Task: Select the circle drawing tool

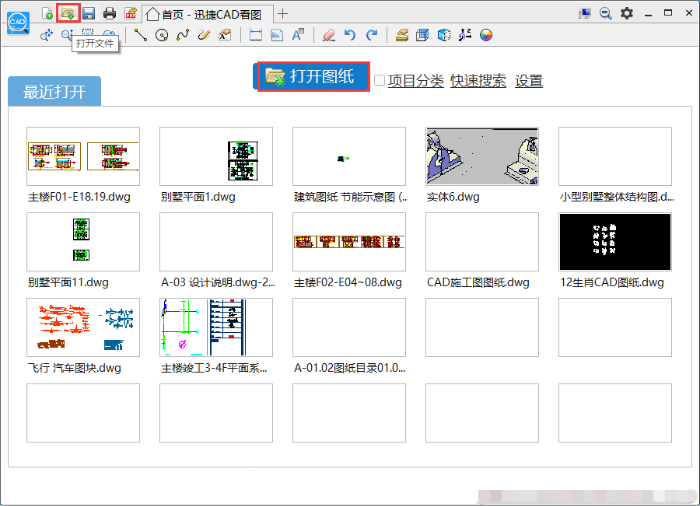Action: [162, 35]
